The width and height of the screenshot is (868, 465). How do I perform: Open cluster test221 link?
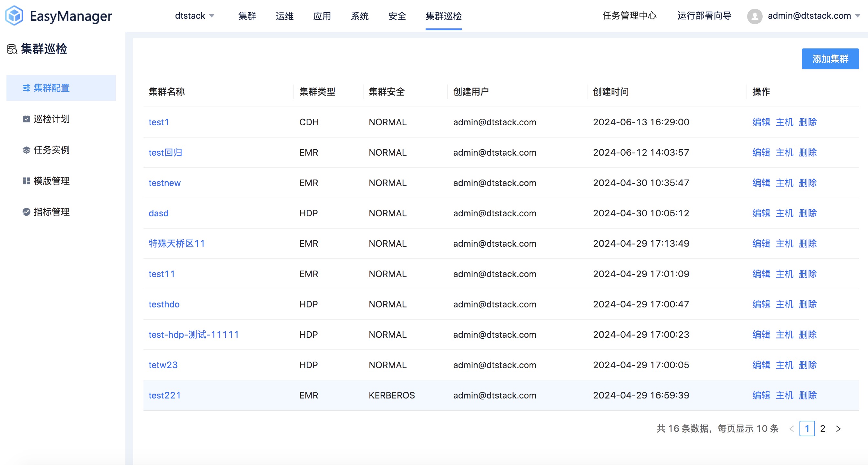coord(165,395)
